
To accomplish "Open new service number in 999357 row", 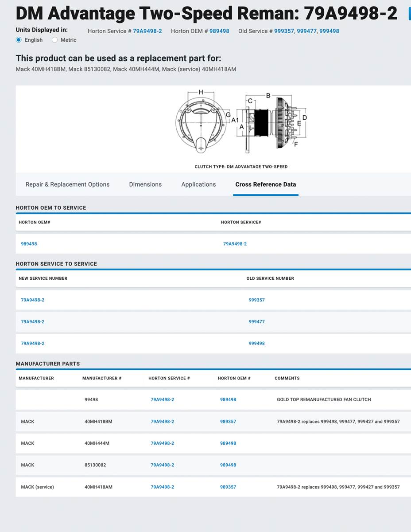I will click(x=33, y=300).
